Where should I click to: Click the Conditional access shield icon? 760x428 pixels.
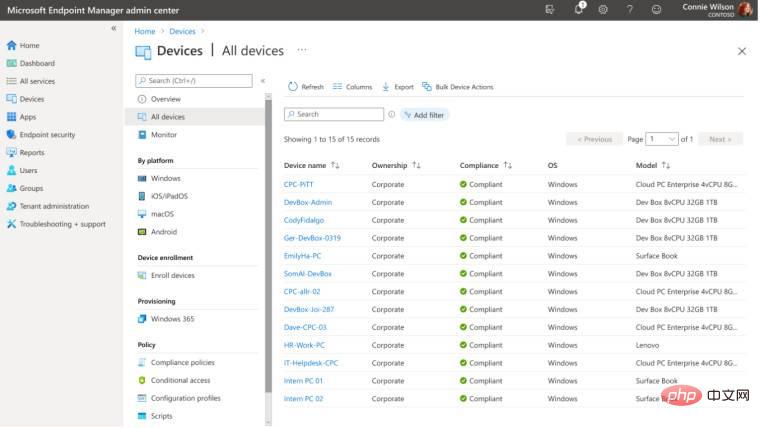point(142,380)
